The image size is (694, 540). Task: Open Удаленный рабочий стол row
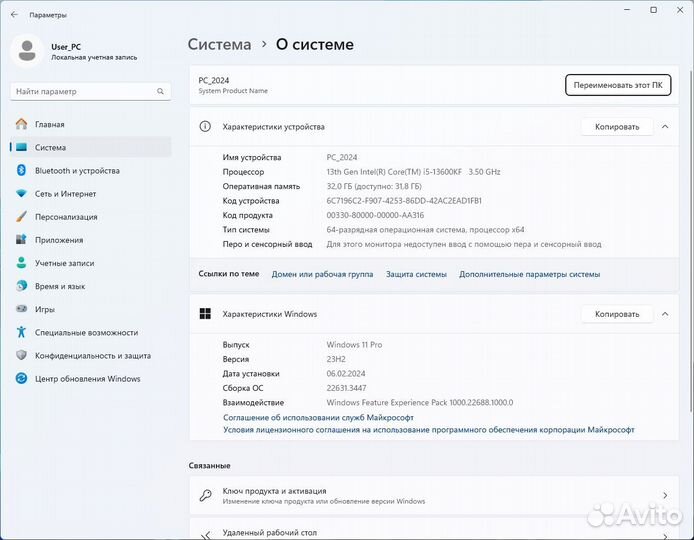pos(434,529)
